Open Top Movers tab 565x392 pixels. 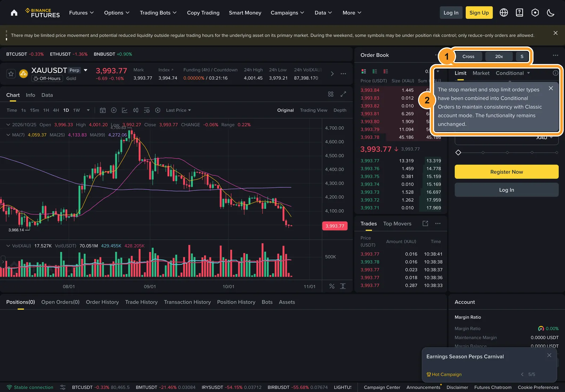coord(397,224)
